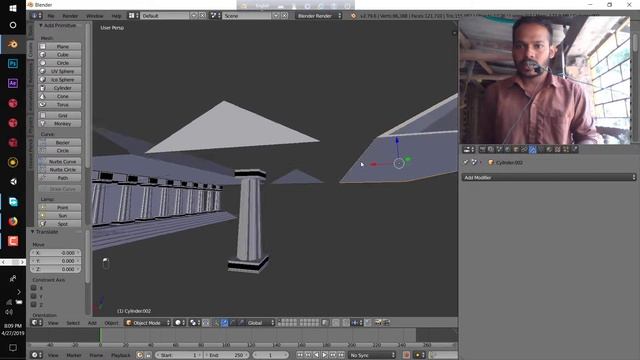The height and width of the screenshot is (360, 640).
Task: Toggle the pin checkmark beside Cylinder.002
Action: tap(466, 162)
